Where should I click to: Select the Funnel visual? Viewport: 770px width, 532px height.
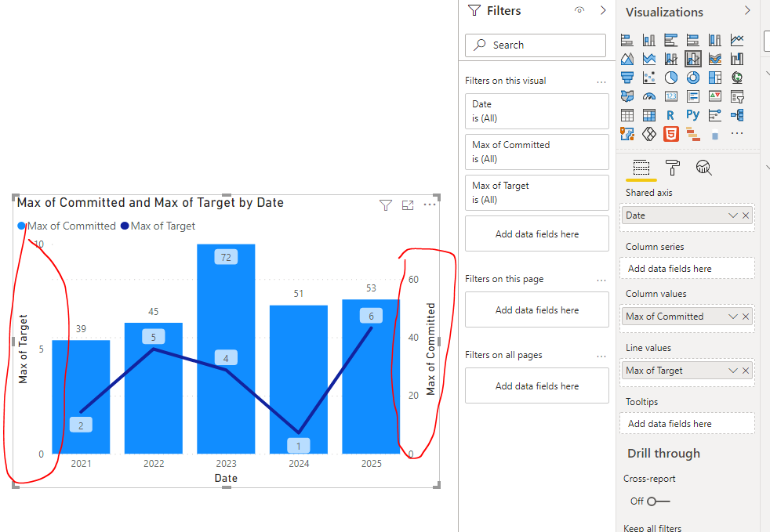(x=627, y=78)
